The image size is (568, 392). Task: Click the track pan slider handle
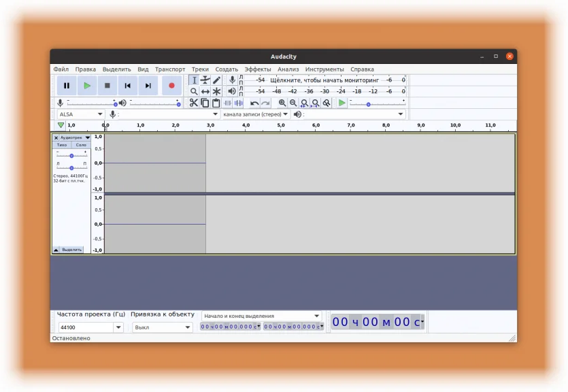tap(71, 168)
